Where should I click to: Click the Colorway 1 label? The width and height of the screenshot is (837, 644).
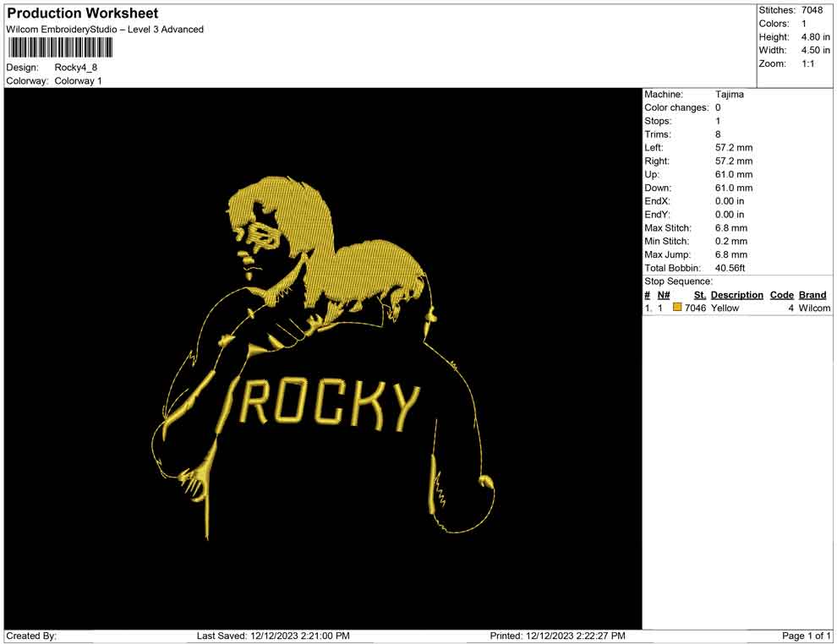coord(78,81)
